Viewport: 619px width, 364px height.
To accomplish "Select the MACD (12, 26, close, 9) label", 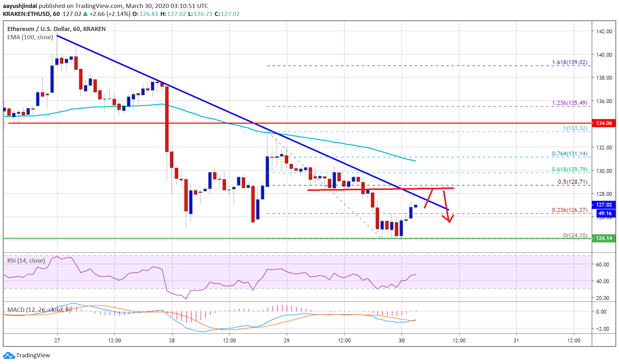I will click(x=39, y=309).
